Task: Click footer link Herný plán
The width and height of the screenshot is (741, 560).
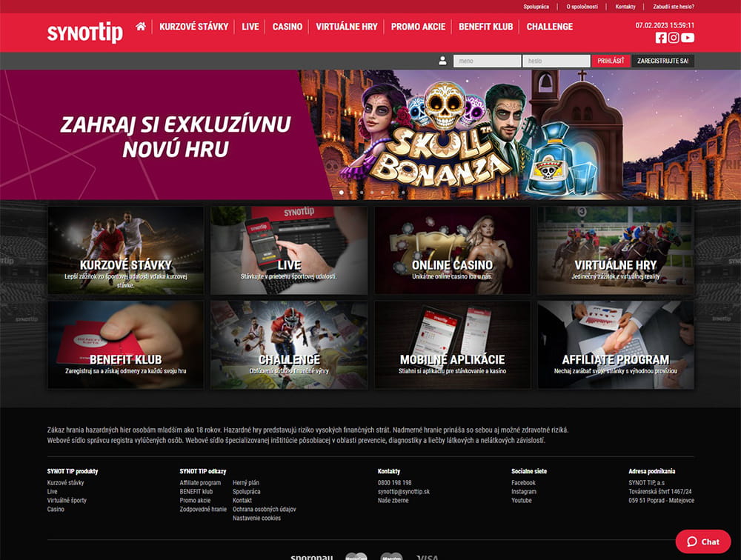Action: coord(246,482)
